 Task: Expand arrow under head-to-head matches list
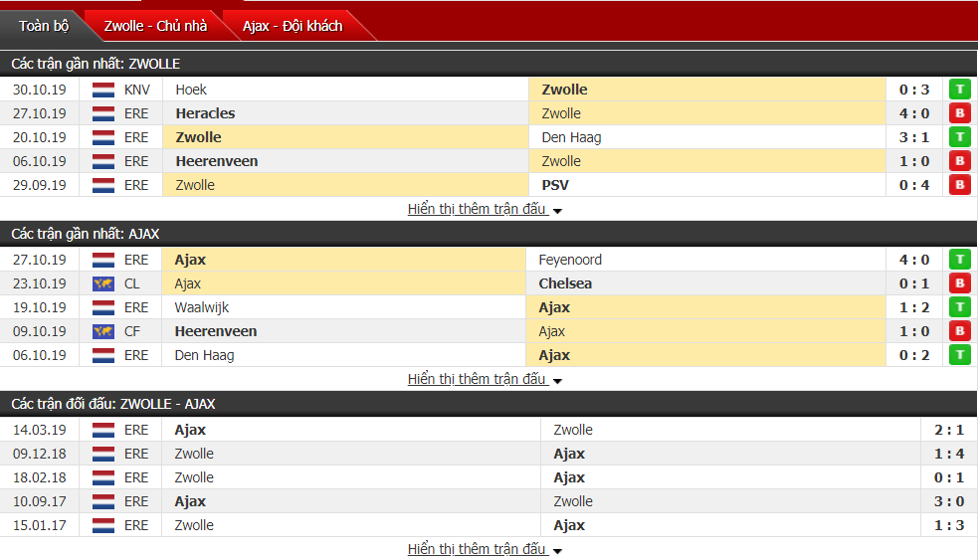(x=557, y=551)
